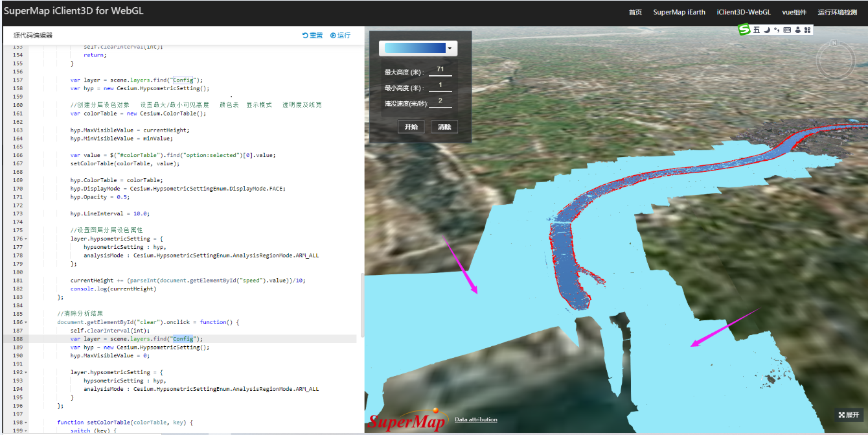Open the 运行环境检测 menu item
The image size is (868, 435).
[x=837, y=12]
